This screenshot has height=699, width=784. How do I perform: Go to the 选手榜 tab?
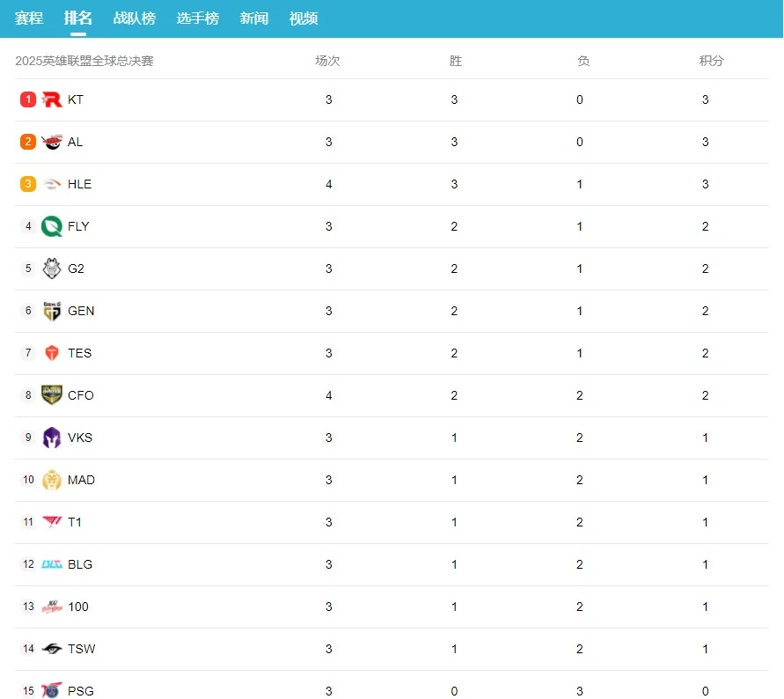[x=198, y=18]
